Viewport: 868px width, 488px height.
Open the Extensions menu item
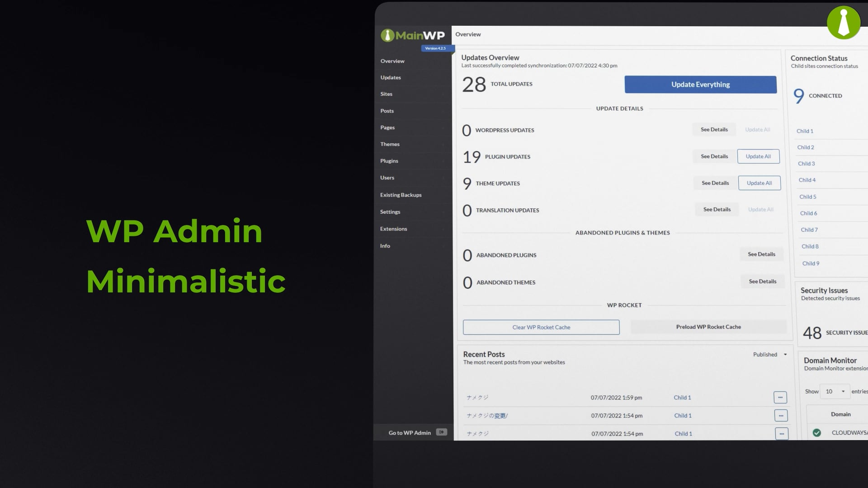point(393,229)
